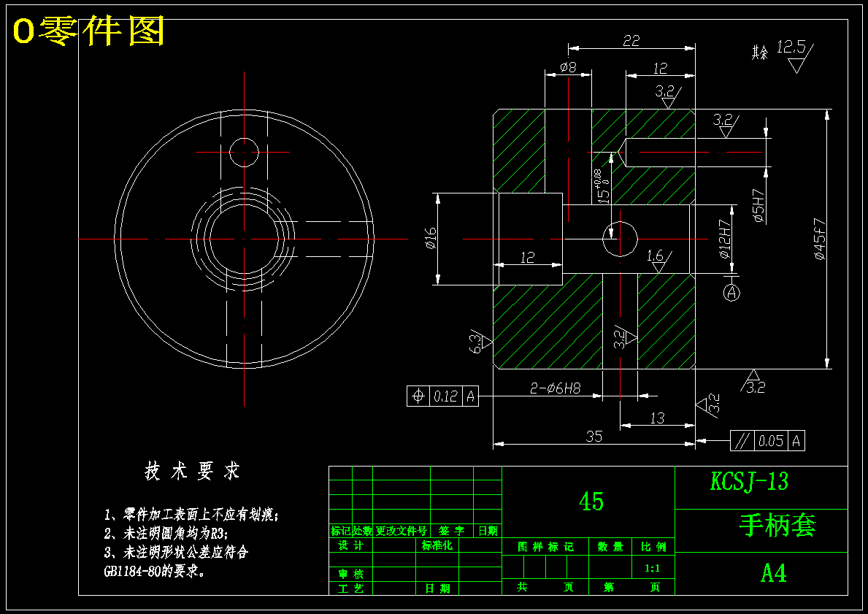Viewport: 868px width, 614px height.
Task: Select note "2、未注明圆角均为R3"
Action: click(166, 534)
